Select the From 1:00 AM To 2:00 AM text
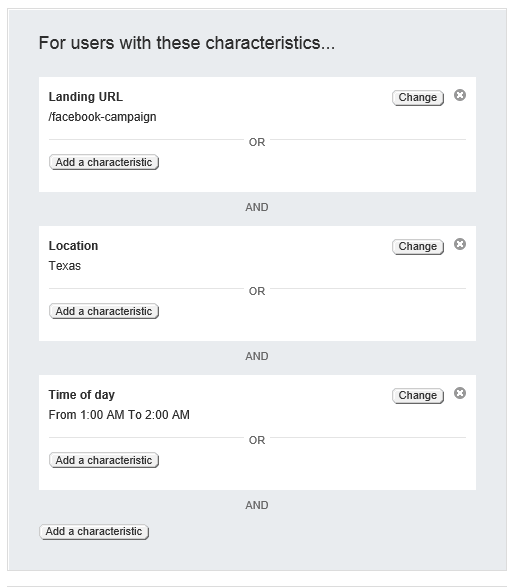This screenshot has width=517, height=587. point(119,415)
